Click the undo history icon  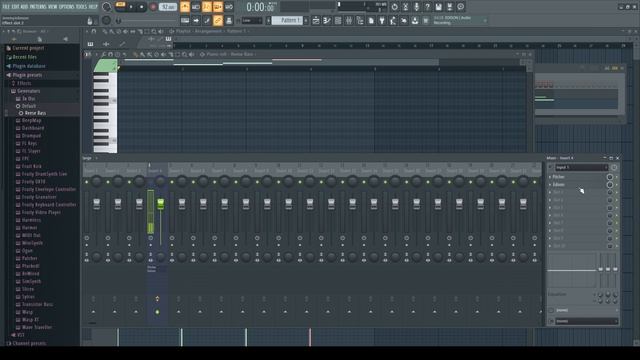pos(394,7)
